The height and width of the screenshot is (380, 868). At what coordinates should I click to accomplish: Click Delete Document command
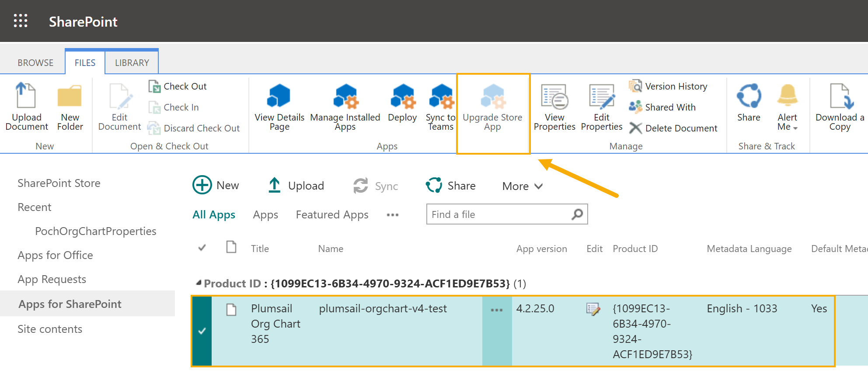coord(673,128)
